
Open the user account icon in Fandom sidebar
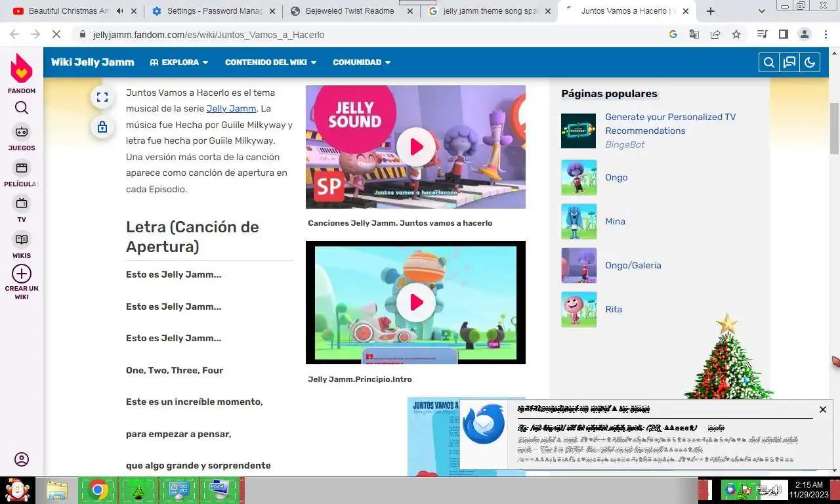[22, 459]
